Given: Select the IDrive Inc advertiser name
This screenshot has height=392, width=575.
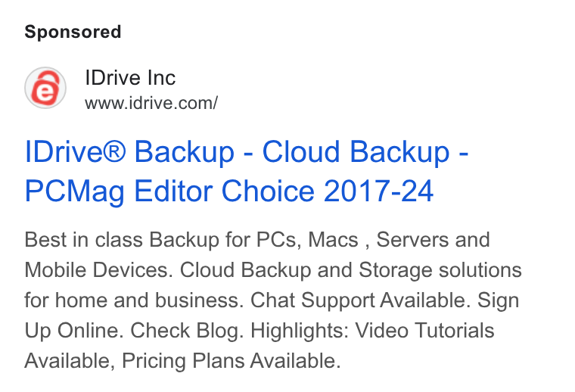Looking at the screenshot, I should (x=130, y=78).
